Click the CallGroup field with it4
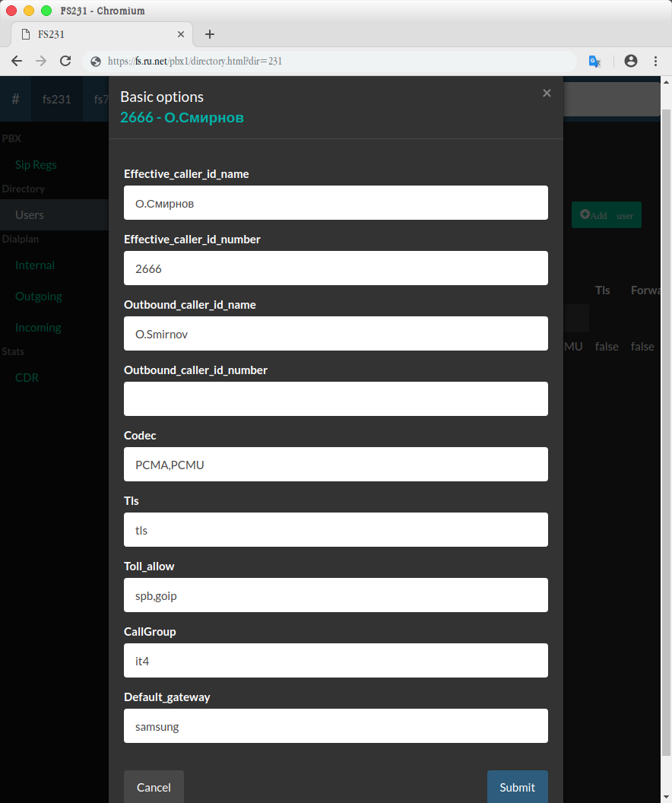 click(x=336, y=660)
